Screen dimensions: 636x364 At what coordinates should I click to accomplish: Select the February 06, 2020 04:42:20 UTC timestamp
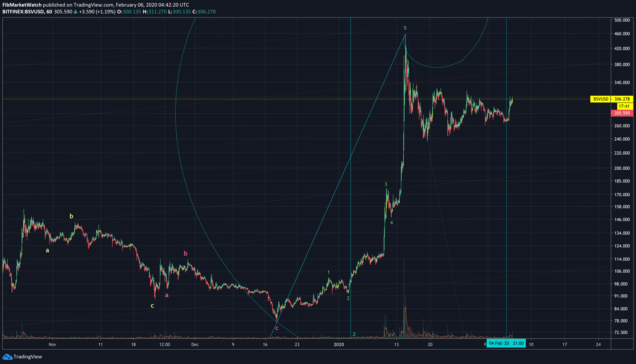tap(153, 5)
